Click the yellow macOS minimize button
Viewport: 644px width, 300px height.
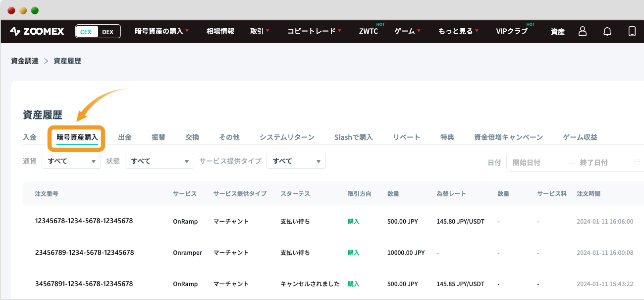click(23, 10)
